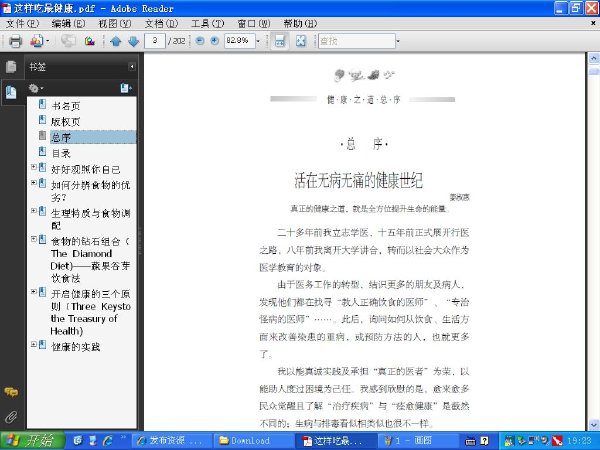Collapse the bookmarks navigation pane
Viewport: 600px width, 450px height.
click(132, 67)
